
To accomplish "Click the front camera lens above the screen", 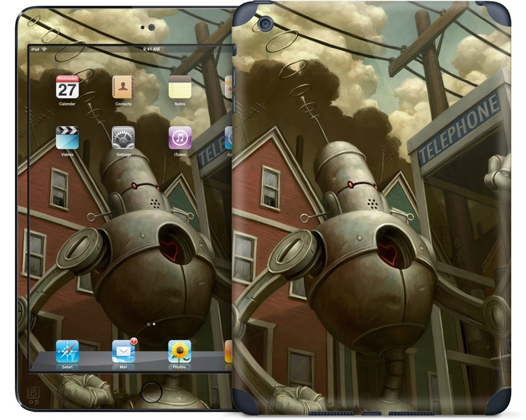I will coord(152,28).
